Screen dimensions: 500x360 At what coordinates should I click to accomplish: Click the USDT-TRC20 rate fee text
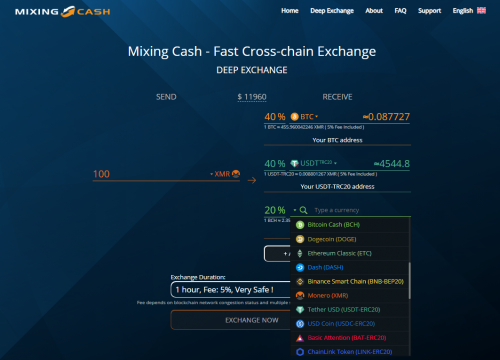click(320, 174)
